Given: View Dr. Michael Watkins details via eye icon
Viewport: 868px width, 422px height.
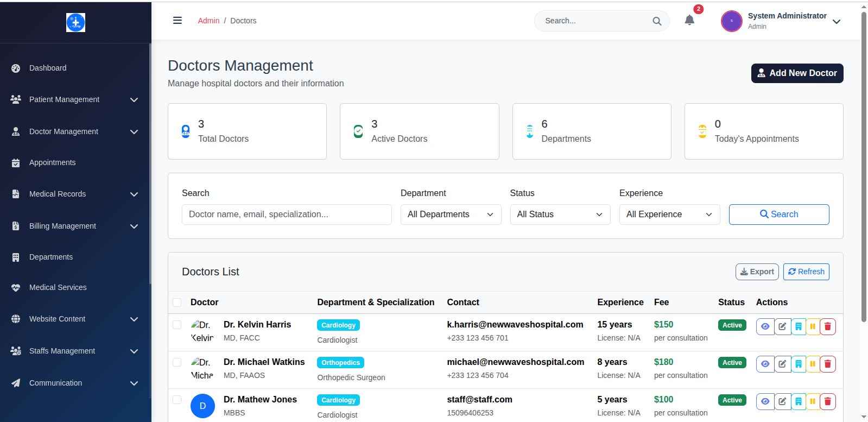Looking at the screenshot, I should coord(765,364).
